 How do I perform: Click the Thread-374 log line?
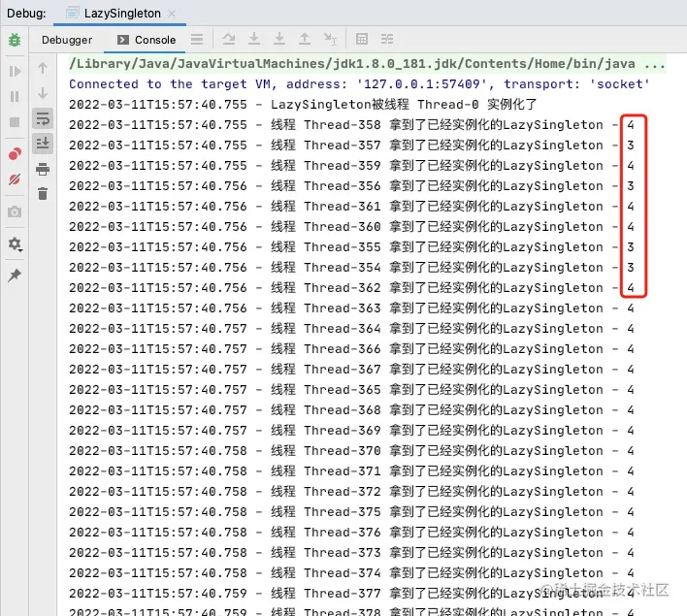pyautogui.click(x=352, y=573)
